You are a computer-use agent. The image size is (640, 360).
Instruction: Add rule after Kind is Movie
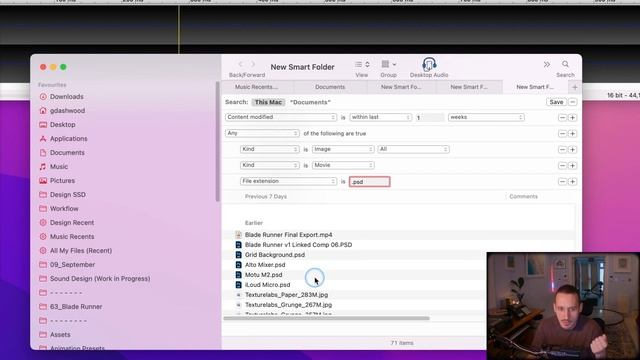tap(572, 166)
